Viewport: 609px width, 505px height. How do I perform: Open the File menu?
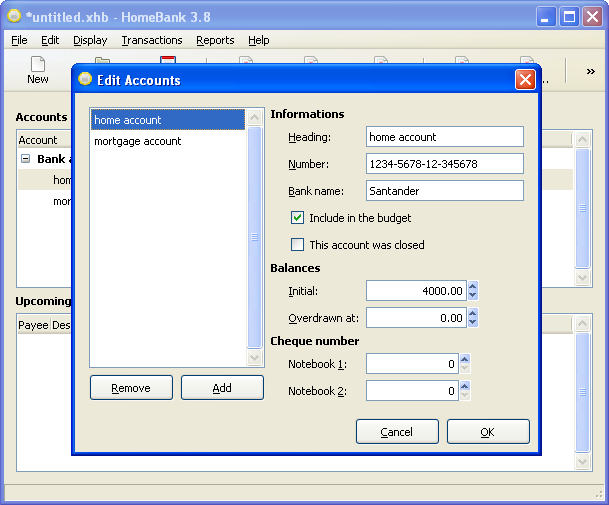(19, 40)
